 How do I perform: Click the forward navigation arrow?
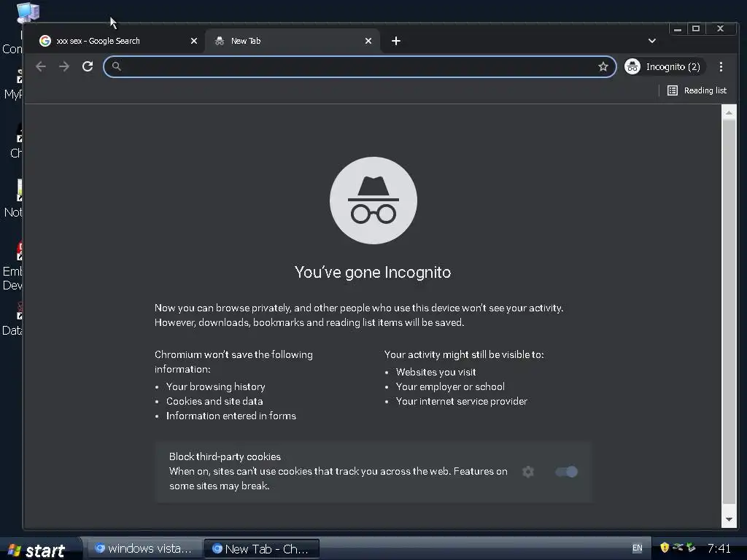click(x=64, y=66)
